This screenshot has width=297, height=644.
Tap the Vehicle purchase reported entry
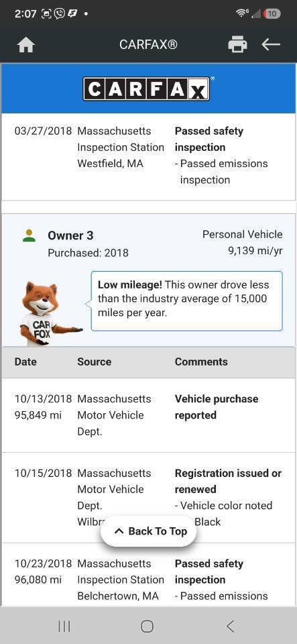pos(149,415)
